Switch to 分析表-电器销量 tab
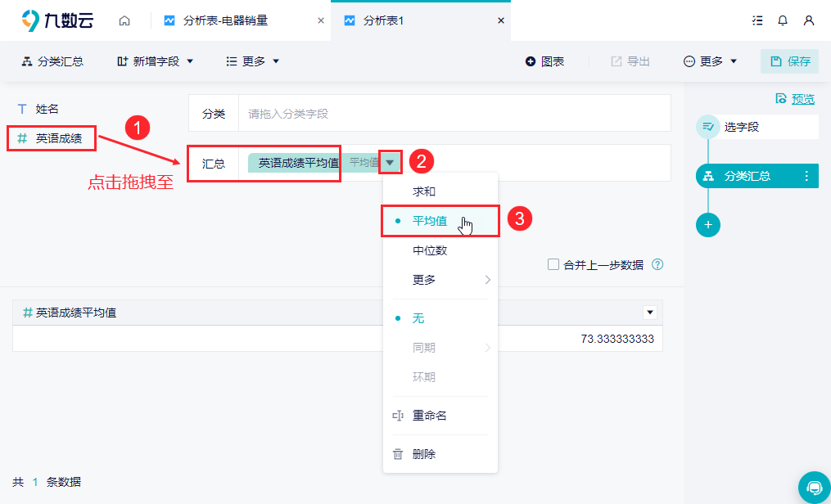831x504 pixels. pyautogui.click(x=225, y=20)
